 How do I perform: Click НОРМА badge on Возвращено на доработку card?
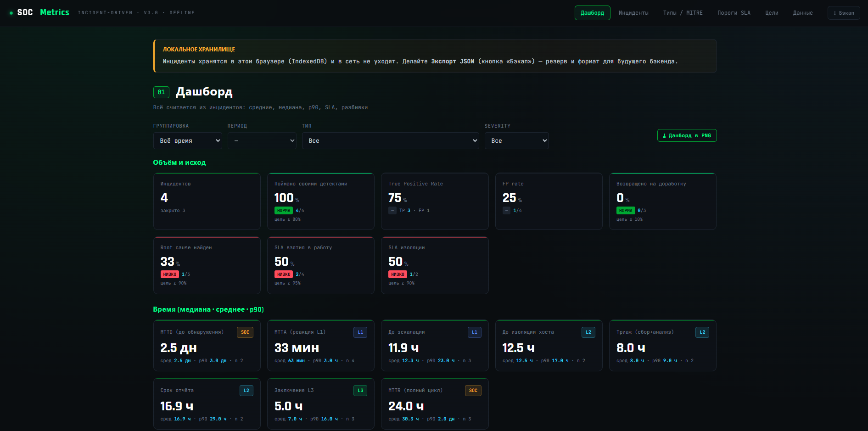point(626,211)
